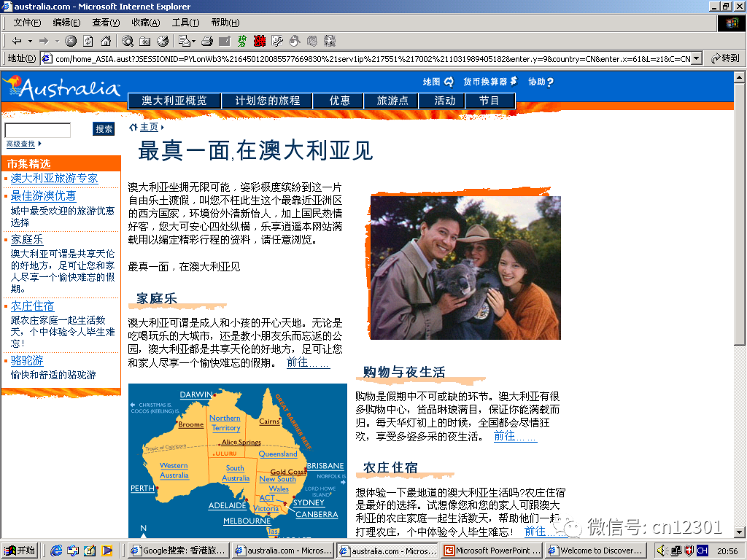
Task: Open the quick launch notepad icon
Action: [x=90, y=551]
